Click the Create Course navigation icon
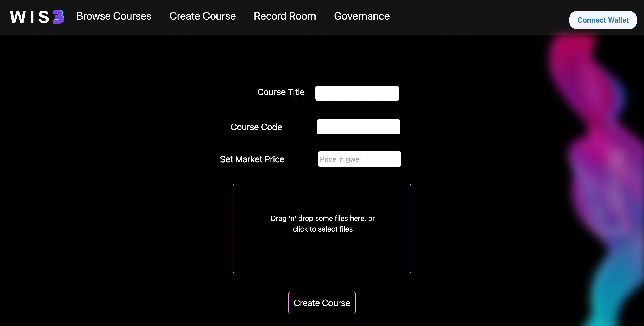 [203, 16]
